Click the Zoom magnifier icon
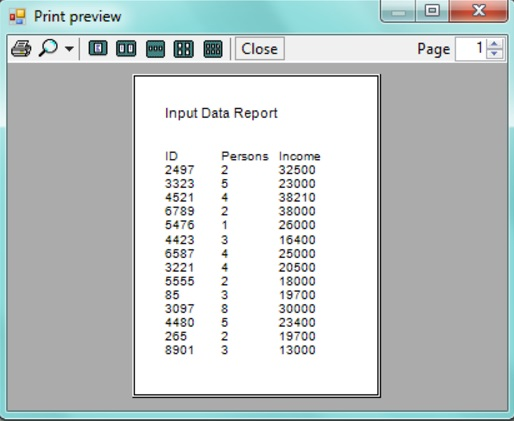Viewport: 514px width, 421px height. point(49,48)
